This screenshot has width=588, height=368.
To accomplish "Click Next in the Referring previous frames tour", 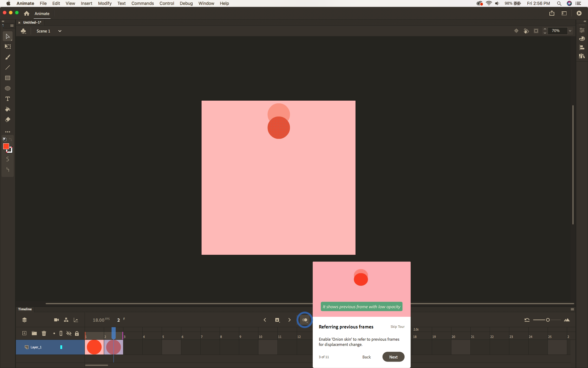I will [x=393, y=357].
